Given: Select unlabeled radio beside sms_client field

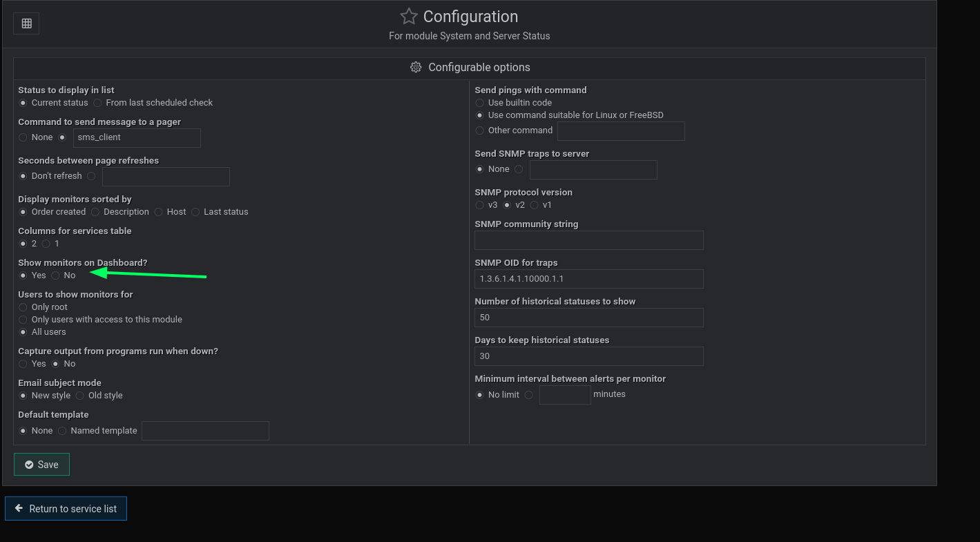Looking at the screenshot, I should tap(62, 137).
